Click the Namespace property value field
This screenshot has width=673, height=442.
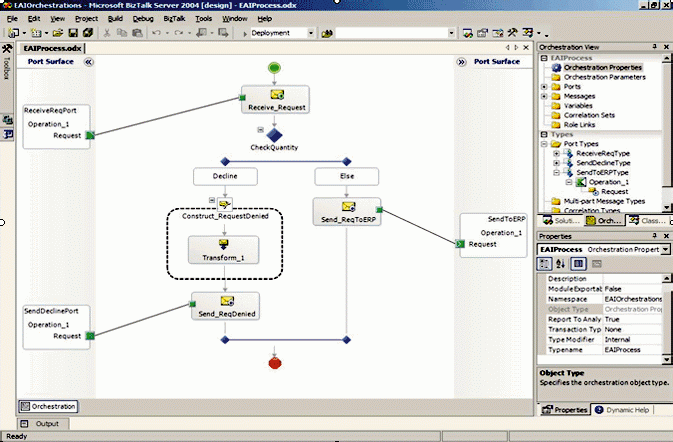click(634, 299)
